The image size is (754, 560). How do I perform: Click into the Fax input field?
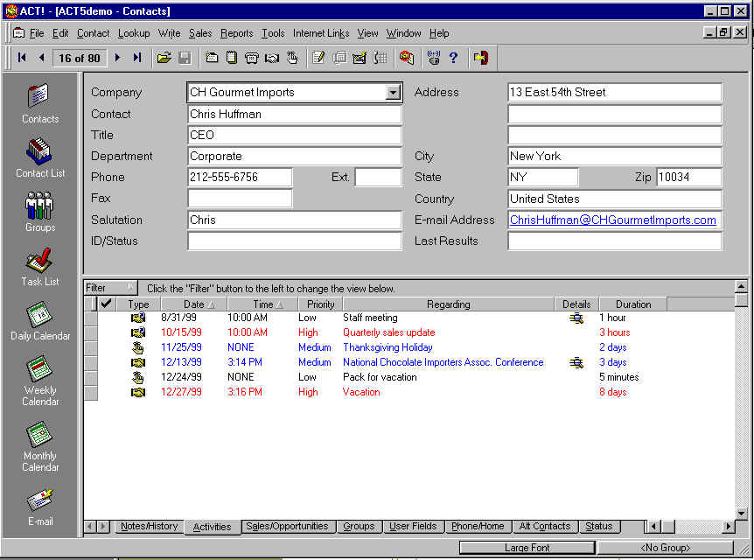pyautogui.click(x=240, y=199)
